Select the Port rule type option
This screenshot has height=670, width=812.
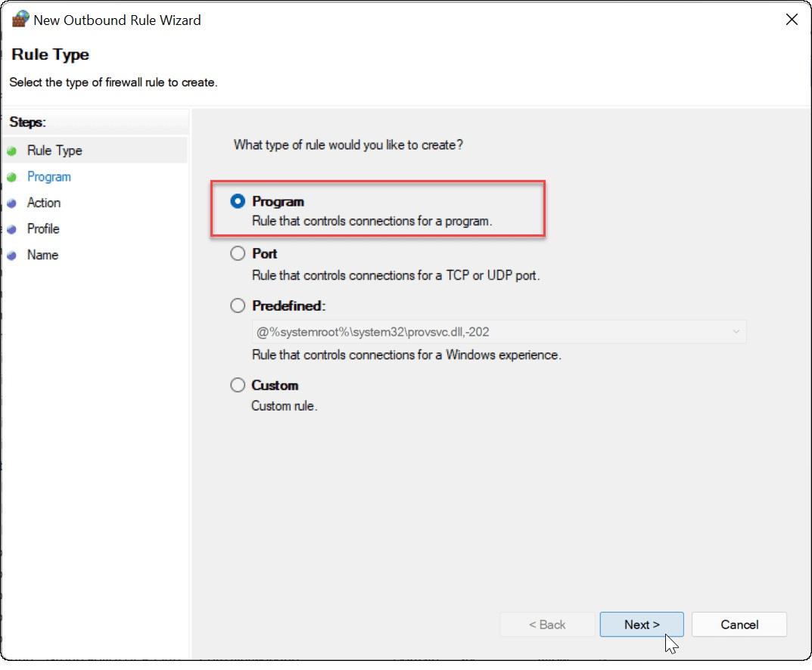pos(238,254)
